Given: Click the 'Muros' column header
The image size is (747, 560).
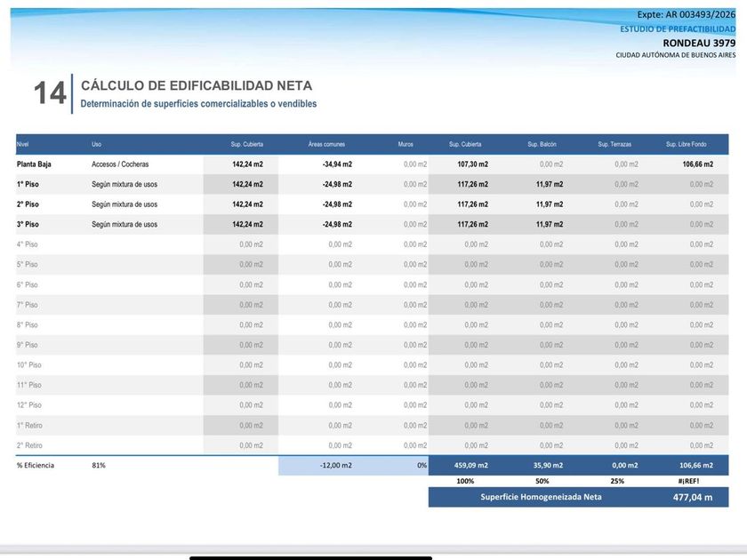Looking at the screenshot, I should (x=406, y=144).
